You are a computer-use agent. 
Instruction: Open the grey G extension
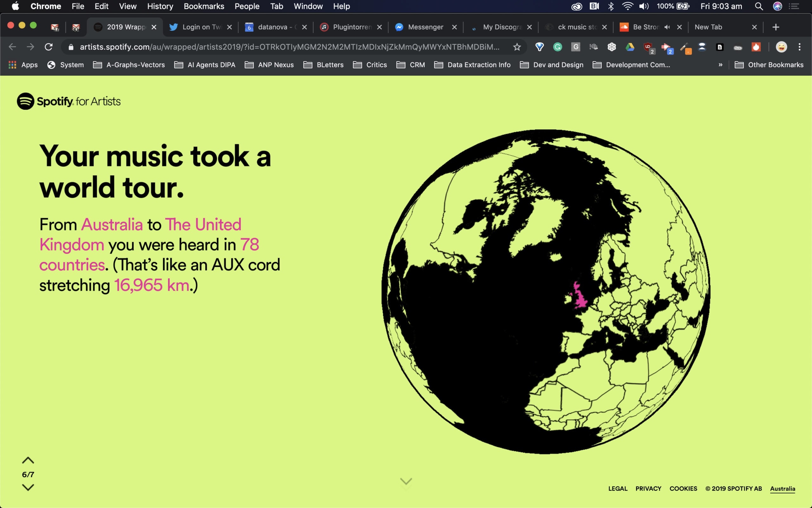coord(575,47)
